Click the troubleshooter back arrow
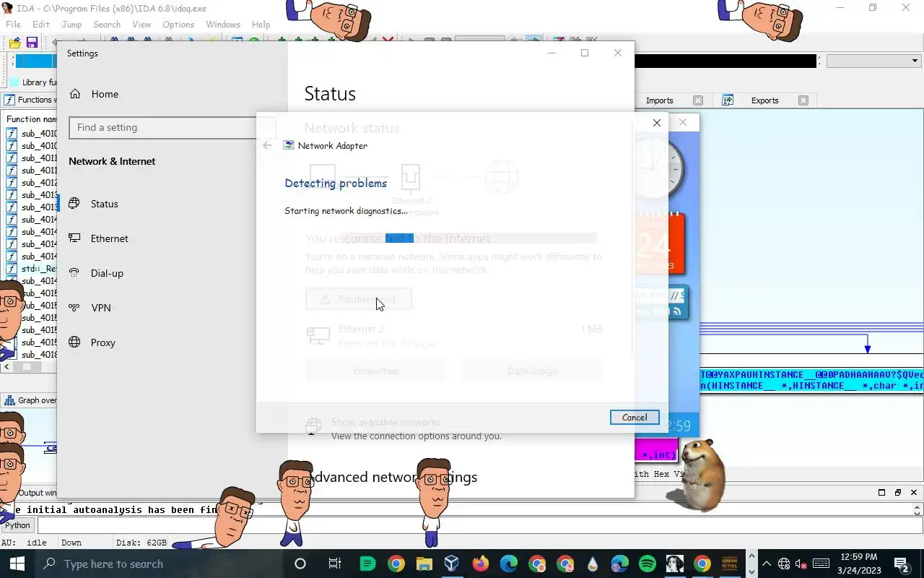 (x=267, y=145)
